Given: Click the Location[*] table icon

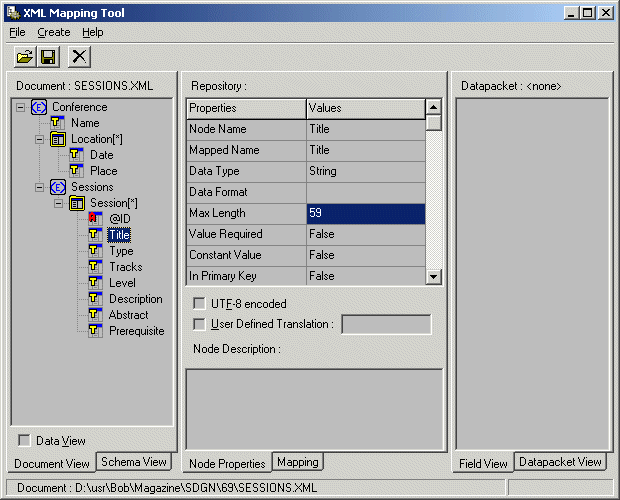Looking at the screenshot, I should click(58, 139).
